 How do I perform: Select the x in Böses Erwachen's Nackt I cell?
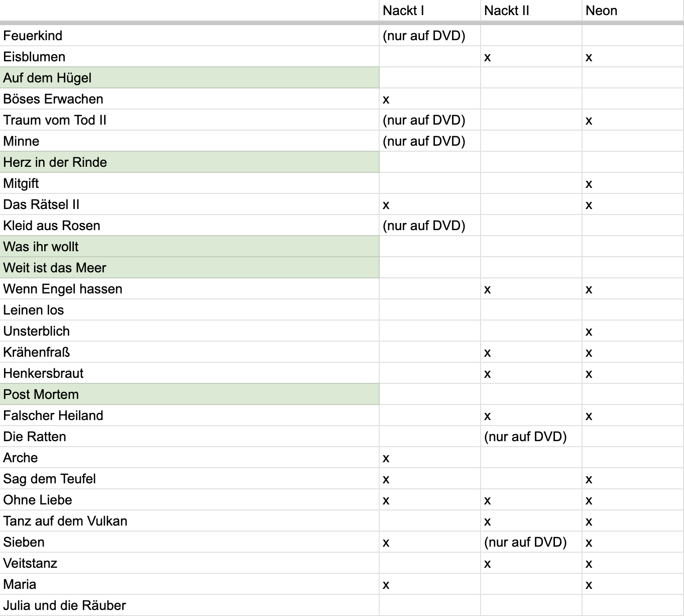coord(386,99)
